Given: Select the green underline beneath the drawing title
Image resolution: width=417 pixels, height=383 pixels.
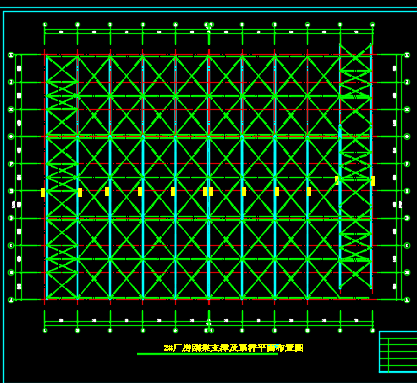Looking at the screenshot, I should tap(207, 354).
